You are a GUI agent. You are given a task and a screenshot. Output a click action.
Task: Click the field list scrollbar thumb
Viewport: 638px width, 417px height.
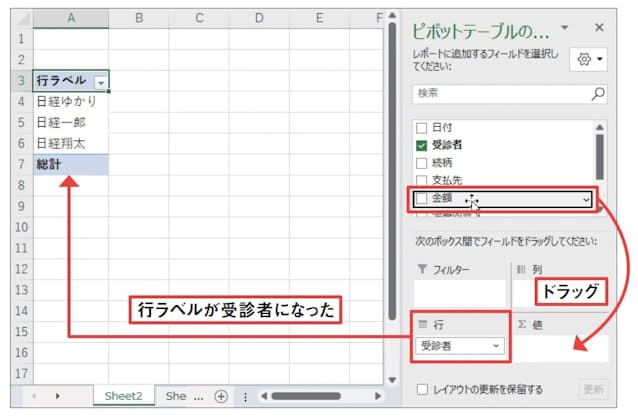pos(600,157)
